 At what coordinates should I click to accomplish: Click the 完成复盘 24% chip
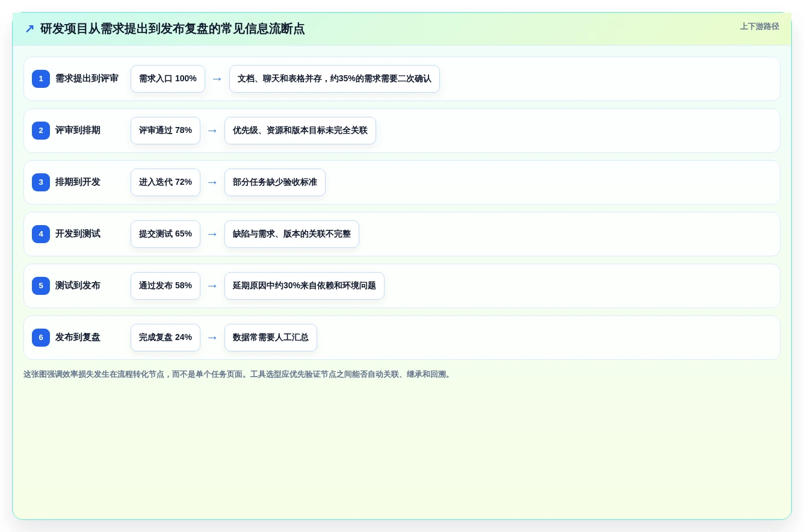(x=165, y=338)
